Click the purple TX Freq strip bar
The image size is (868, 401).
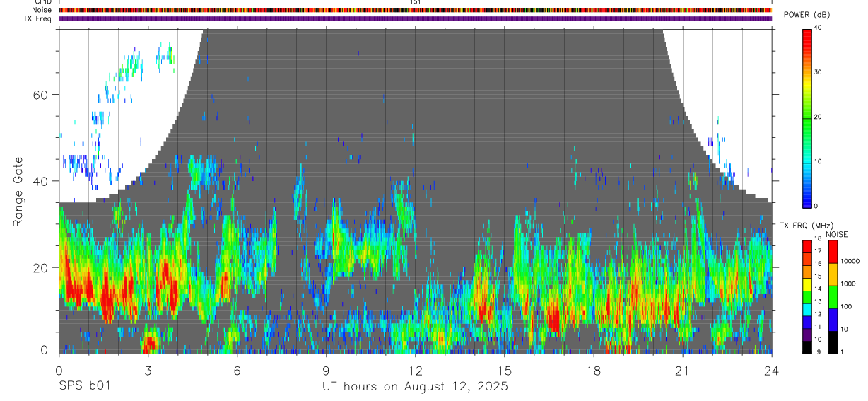click(x=416, y=18)
